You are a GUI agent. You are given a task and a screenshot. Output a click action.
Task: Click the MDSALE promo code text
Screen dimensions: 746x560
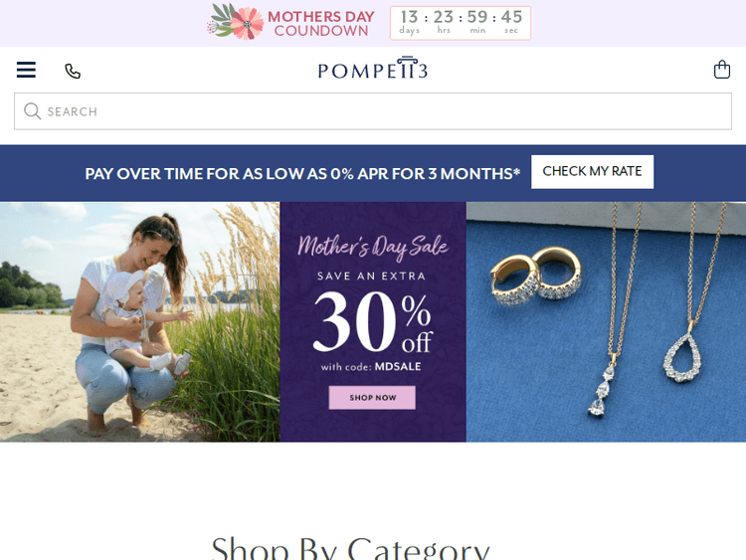(398, 367)
